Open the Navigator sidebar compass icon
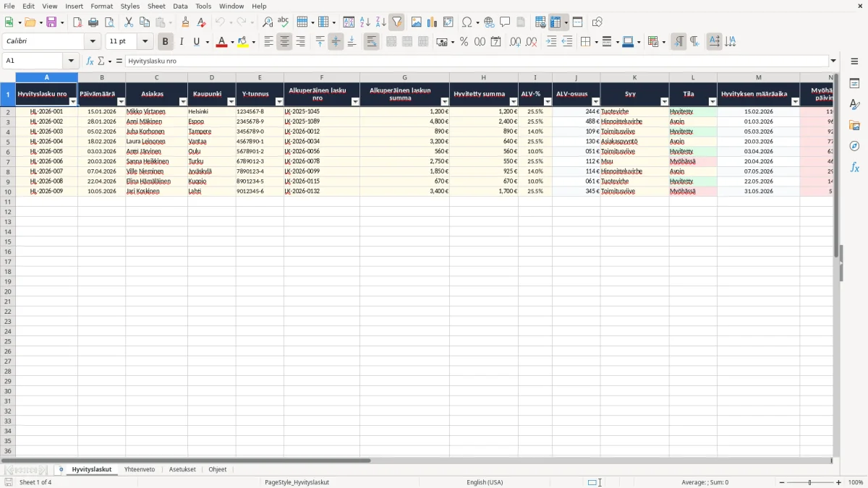The width and height of the screenshot is (868, 488). pyautogui.click(x=854, y=146)
